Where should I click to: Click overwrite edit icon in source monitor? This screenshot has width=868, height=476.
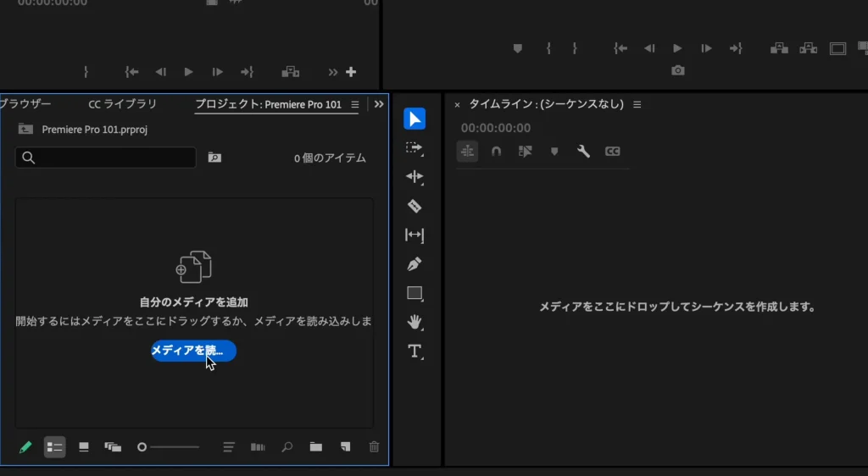[291, 72]
